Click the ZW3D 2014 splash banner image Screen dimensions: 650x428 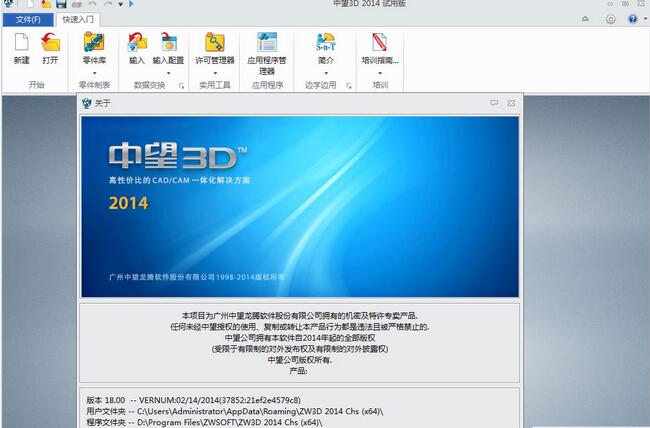tap(300, 207)
